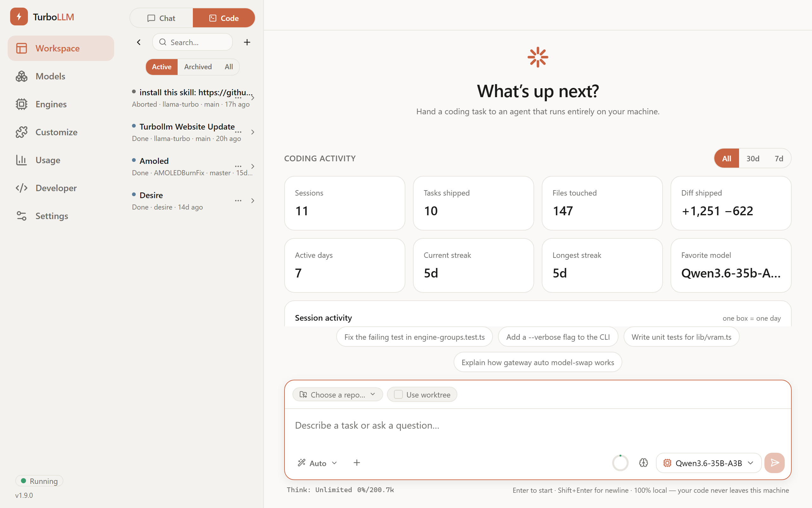Click the 'Think: Unlimited 0%/200.7k' status text
This screenshot has height=508, width=812.
click(340, 490)
